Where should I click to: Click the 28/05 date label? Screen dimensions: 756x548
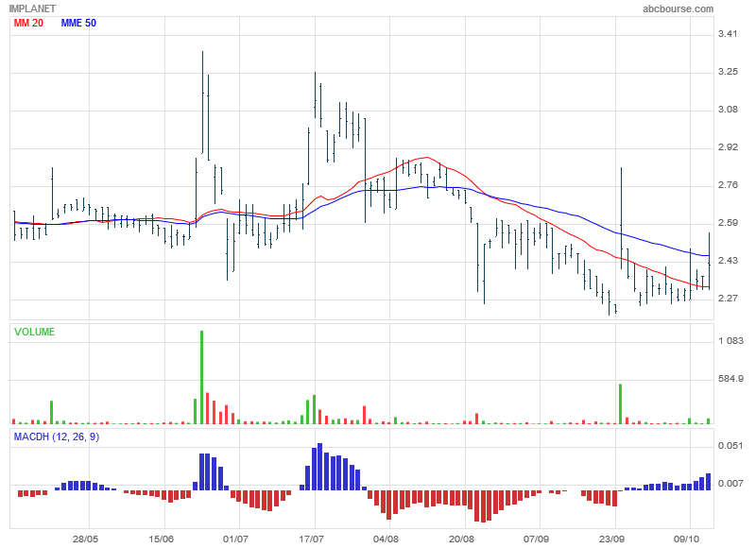pos(85,539)
